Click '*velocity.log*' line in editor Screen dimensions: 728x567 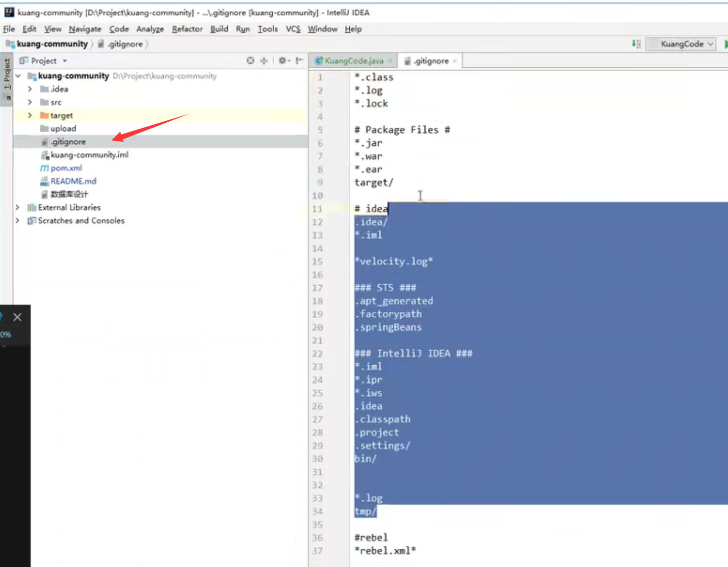coord(393,261)
